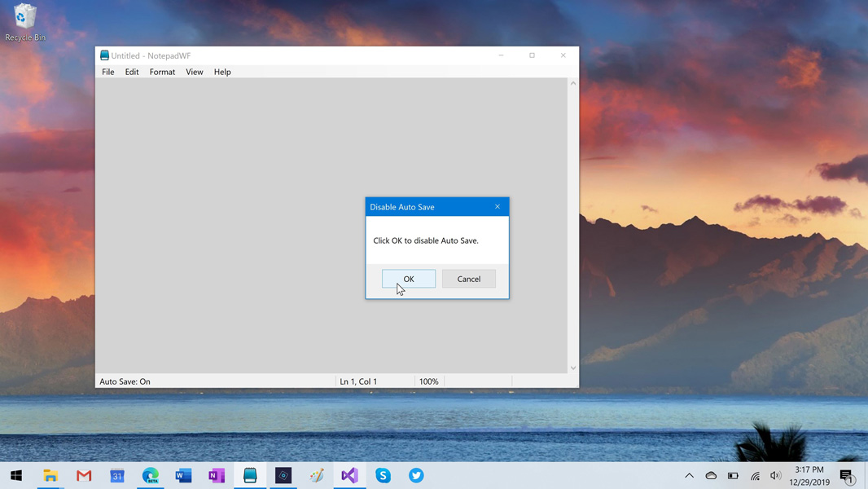The image size is (868, 489).
Task: Launch Gmail from the taskbar
Action: pos(84,475)
